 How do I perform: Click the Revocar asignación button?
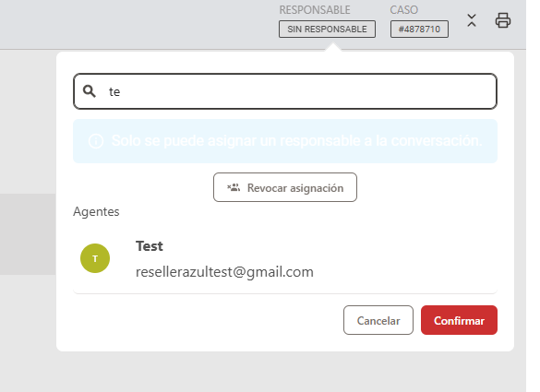[285, 187]
